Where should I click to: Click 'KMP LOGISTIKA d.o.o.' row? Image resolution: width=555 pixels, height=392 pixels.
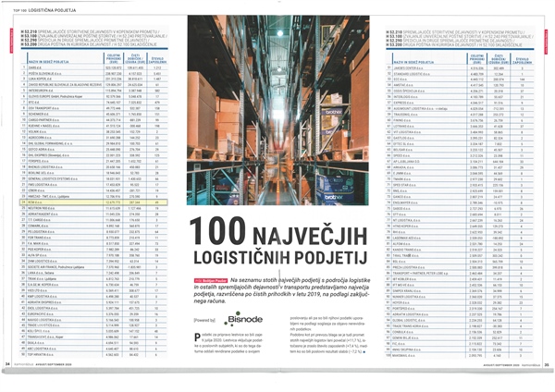pyautogui.click(x=93, y=297)
